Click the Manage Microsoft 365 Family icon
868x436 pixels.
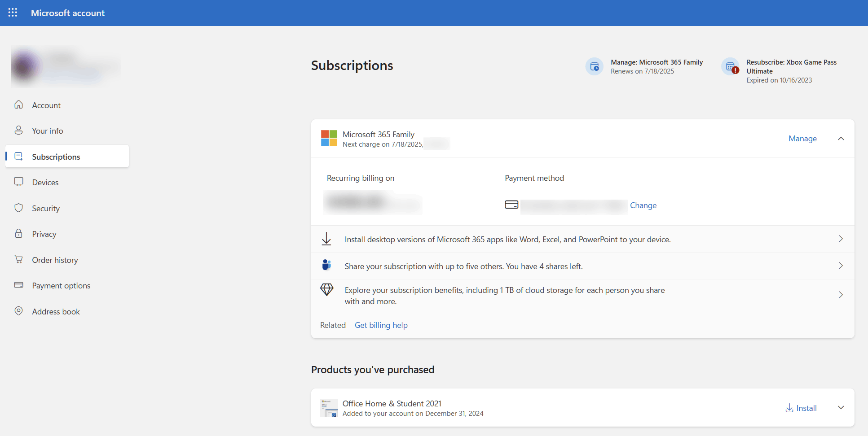[594, 67]
